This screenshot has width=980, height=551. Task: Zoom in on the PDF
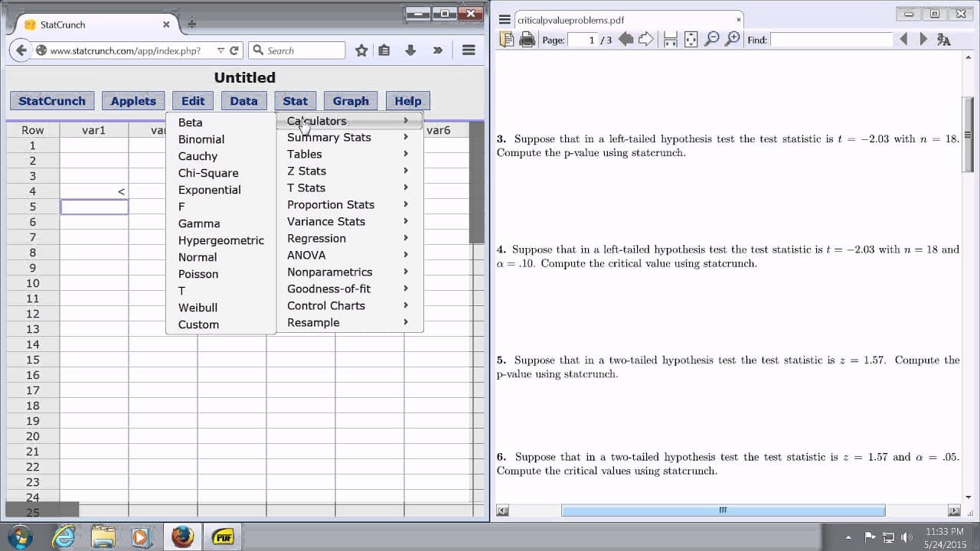pyautogui.click(x=733, y=39)
